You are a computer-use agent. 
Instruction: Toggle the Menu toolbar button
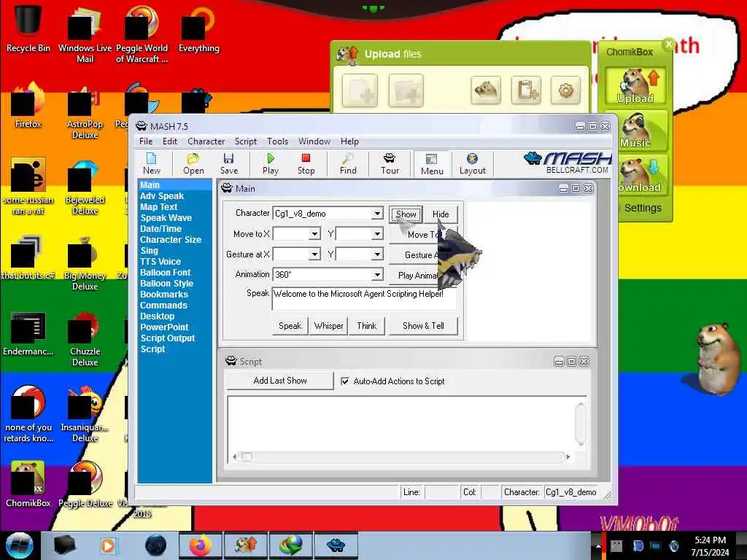(432, 164)
